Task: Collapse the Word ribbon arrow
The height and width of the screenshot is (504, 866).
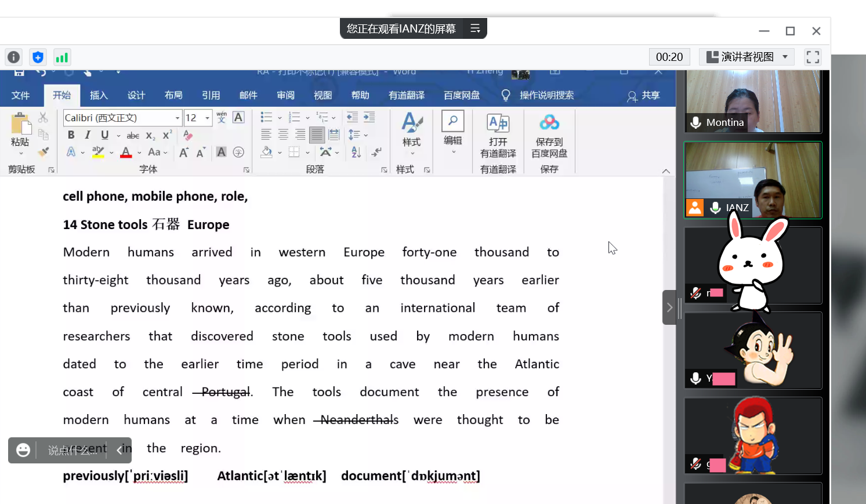Action: click(666, 171)
